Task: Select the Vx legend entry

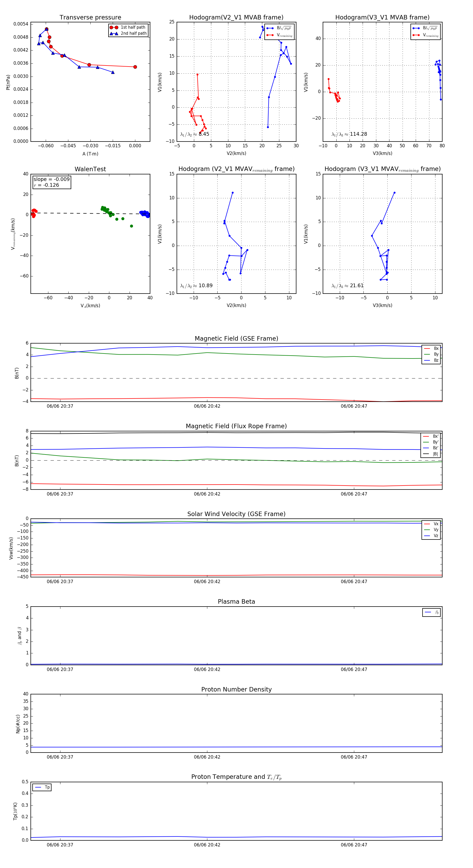Action: [431, 524]
